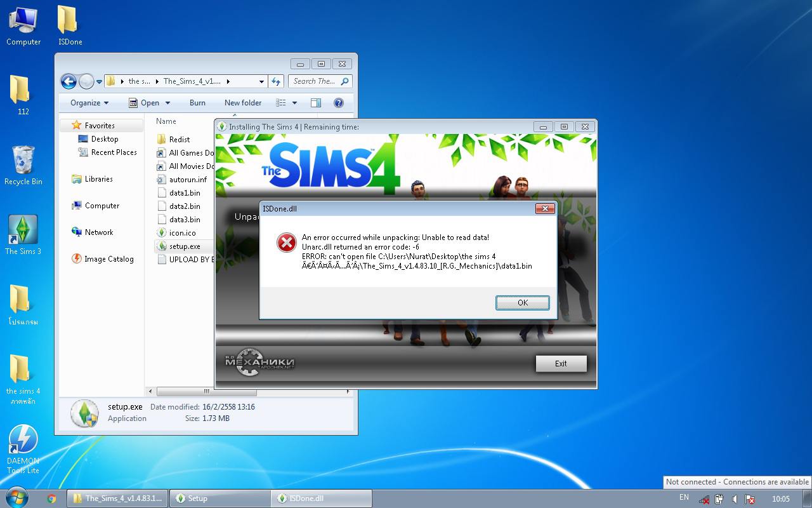Click the taskbar clock 10:05

[781, 499]
